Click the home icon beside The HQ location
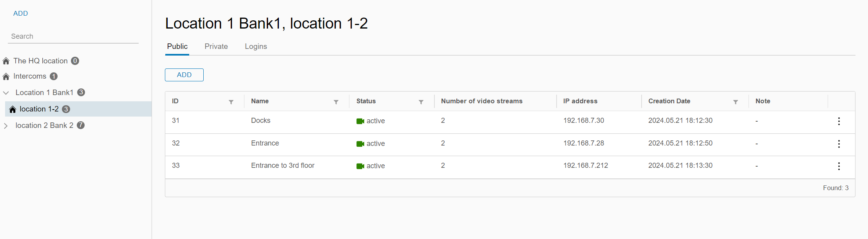Screen dimensions: 868x239 tap(6, 61)
